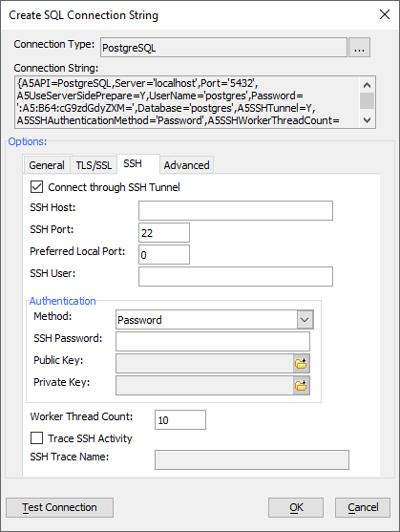Focus the SSH User input field
The image size is (400, 532).
point(236,277)
